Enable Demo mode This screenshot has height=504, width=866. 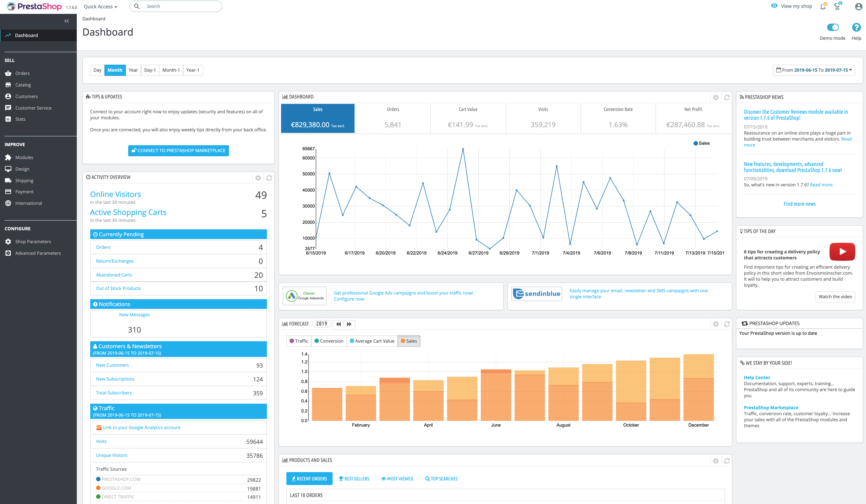[833, 28]
